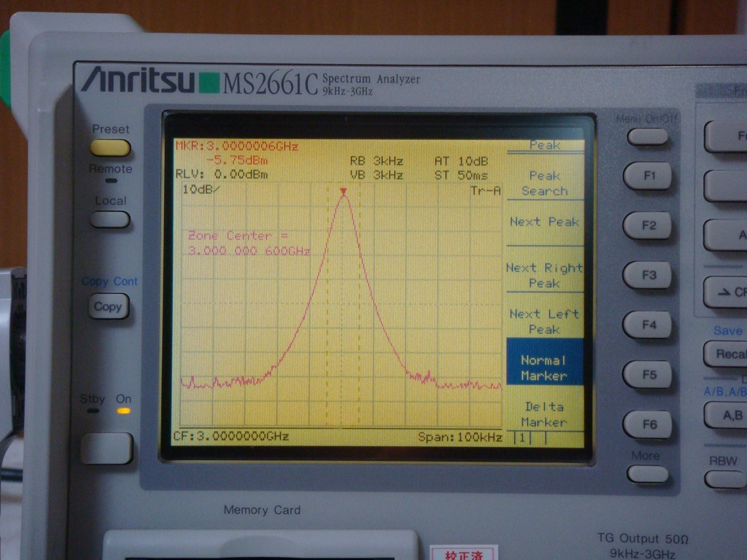Push the F3 softkey button
The image size is (747, 560).
(648, 275)
